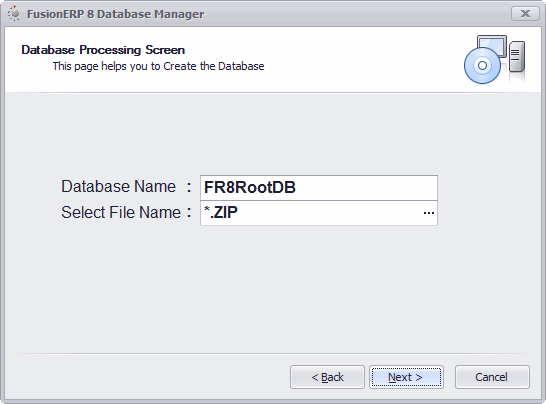Viewport: 546px width, 404px height.
Task: Click the 'This page helps you' subtitle
Action: coord(158,66)
